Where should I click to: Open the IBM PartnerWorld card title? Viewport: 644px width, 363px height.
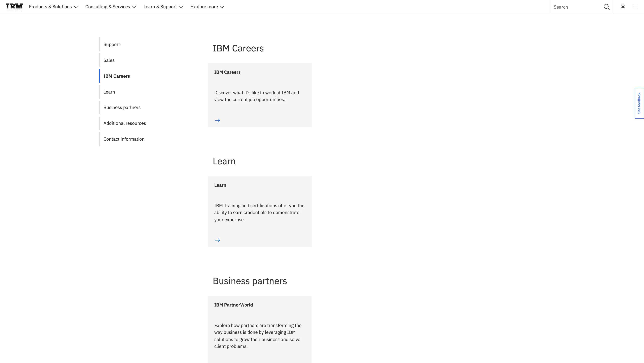click(233, 305)
